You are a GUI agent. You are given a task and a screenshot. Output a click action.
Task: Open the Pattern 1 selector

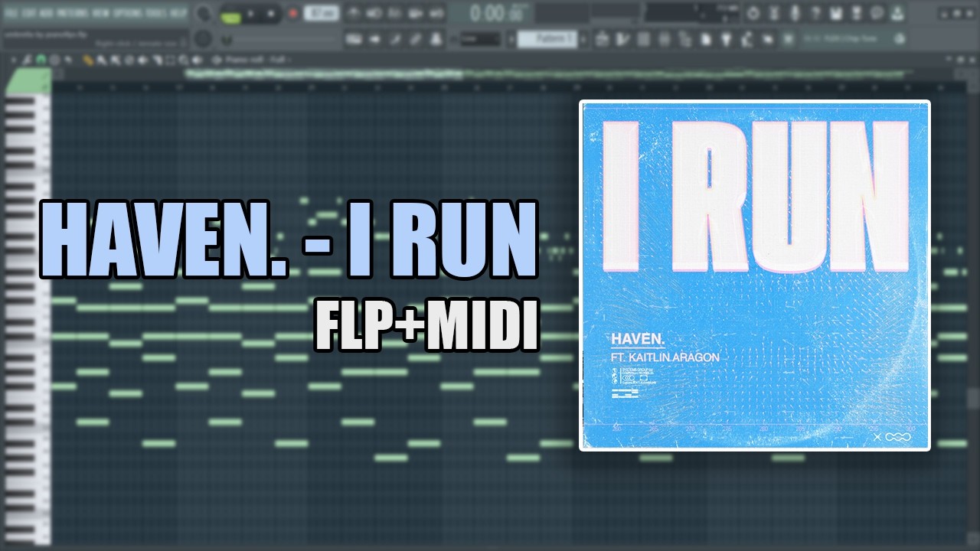pyautogui.click(x=547, y=38)
